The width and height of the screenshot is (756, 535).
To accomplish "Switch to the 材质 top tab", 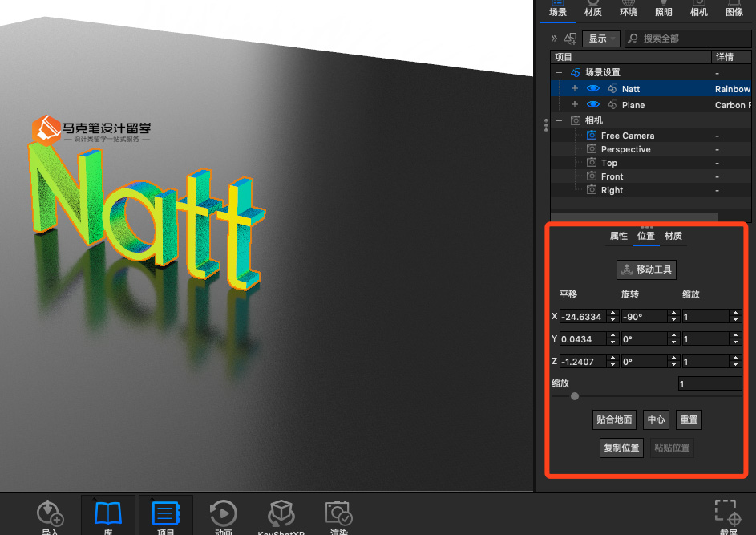I will click(x=593, y=11).
